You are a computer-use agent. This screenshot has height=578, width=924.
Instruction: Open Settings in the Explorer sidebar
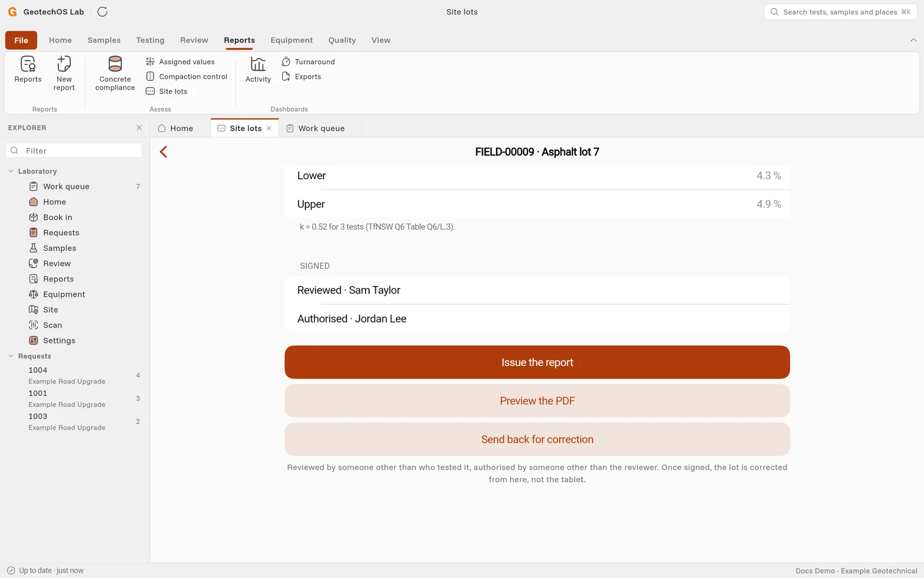74,340
